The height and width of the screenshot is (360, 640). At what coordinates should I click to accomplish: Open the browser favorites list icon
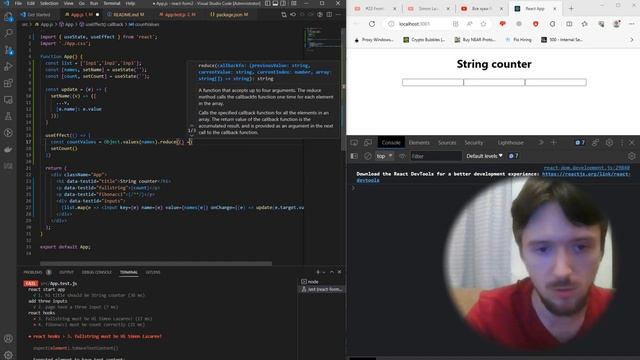(x=584, y=24)
